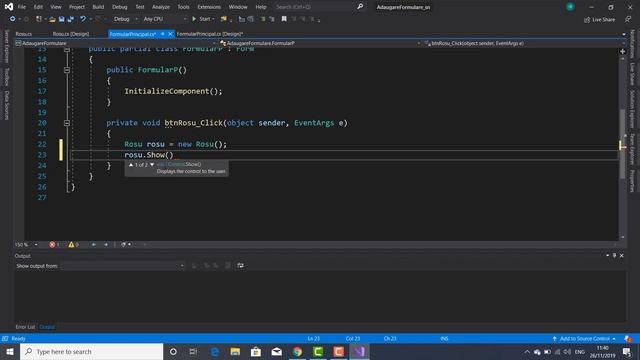Go to next issue arrow
640x360 pixels.
(106, 244)
